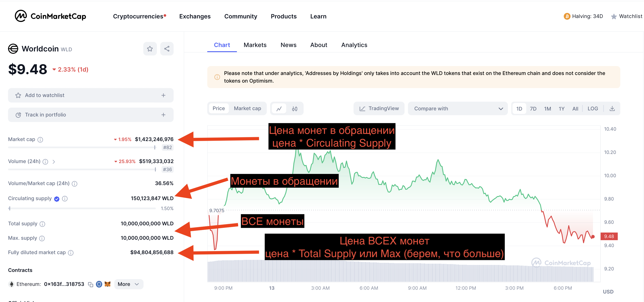The width and height of the screenshot is (644, 302).
Task: Click info icon next to Volume (24h)
Action: [45, 162]
